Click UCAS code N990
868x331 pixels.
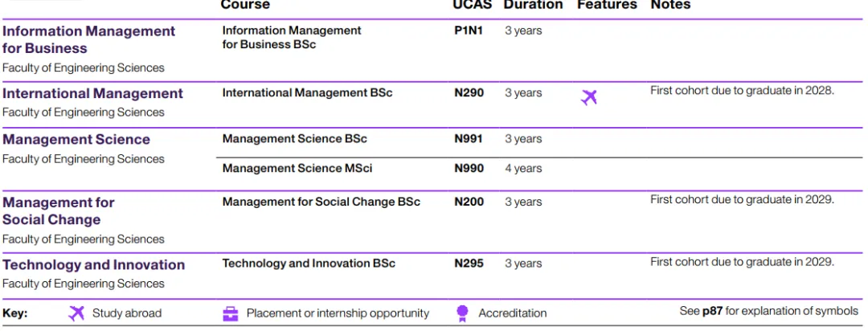pyautogui.click(x=469, y=169)
